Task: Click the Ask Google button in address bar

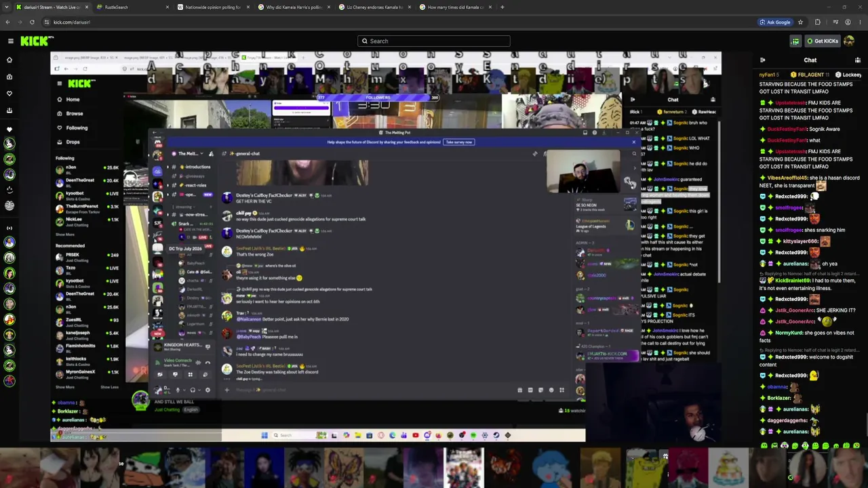Action: tap(774, 22)
